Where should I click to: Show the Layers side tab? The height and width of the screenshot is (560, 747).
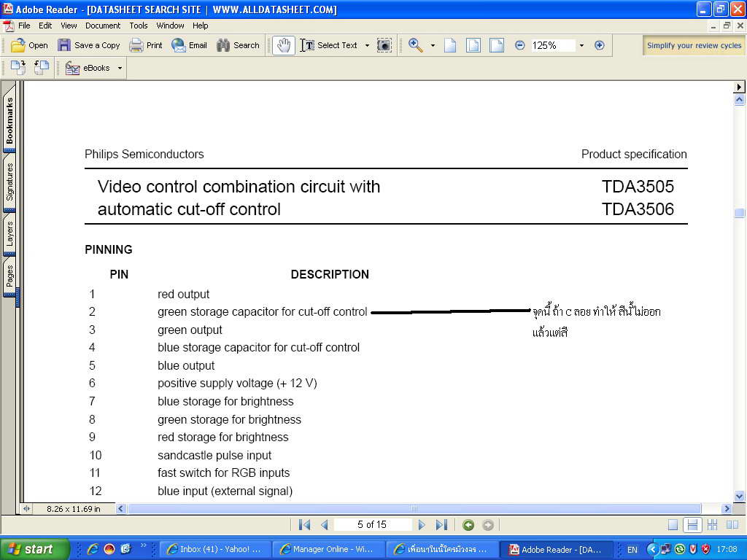(x=9, y=234)
